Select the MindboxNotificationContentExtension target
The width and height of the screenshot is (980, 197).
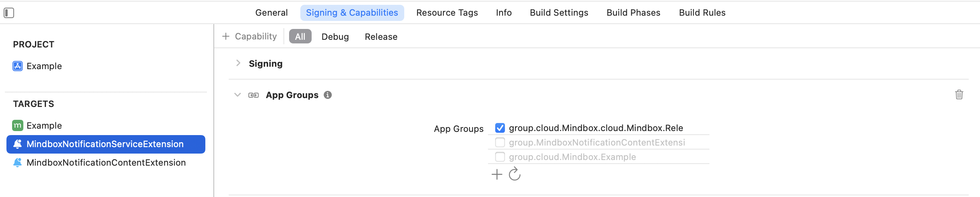coord(106,162)
